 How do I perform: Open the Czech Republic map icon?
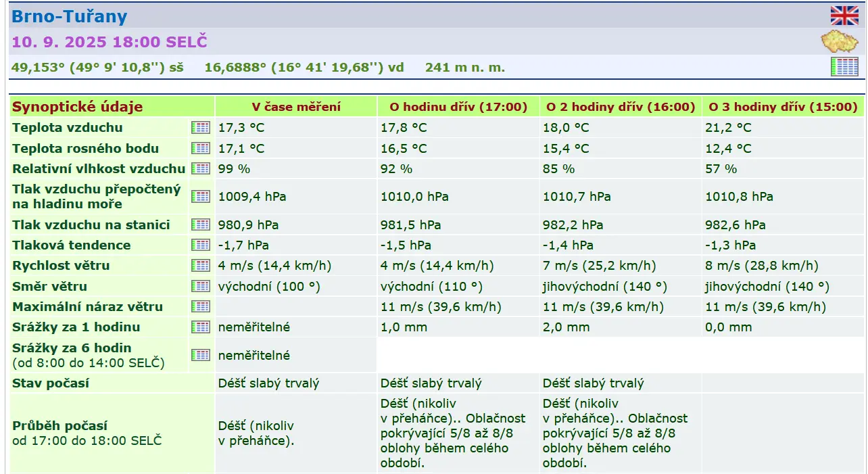(x=839, y=42)
